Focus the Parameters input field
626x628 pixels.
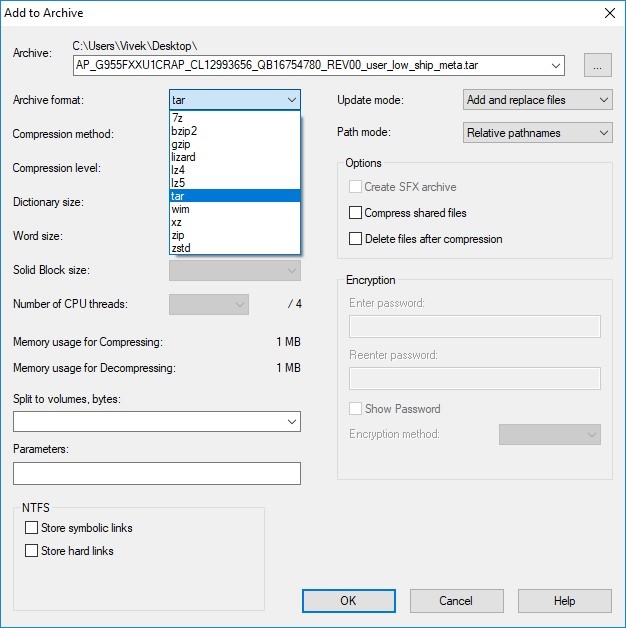(157, 473)
